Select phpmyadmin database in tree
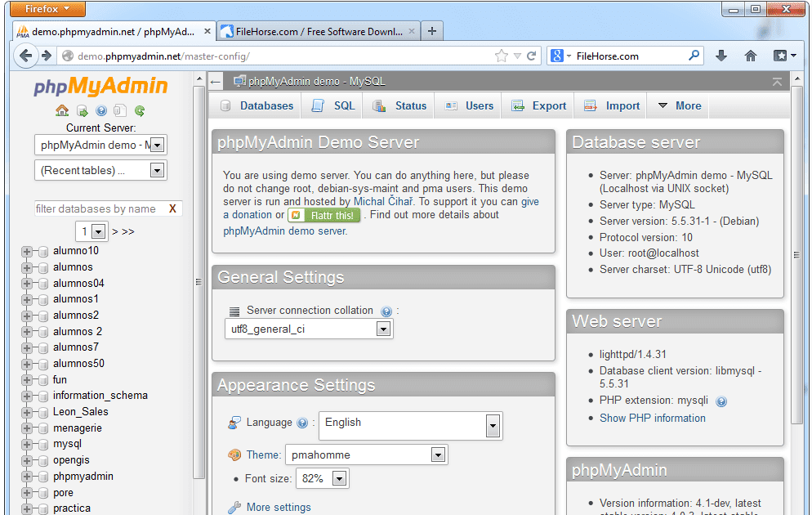 [83, 477]
